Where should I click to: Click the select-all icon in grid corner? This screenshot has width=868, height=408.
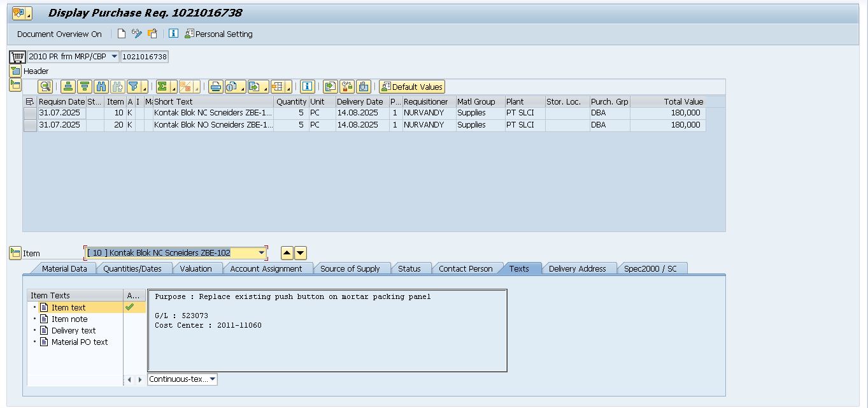coord(30,101)
